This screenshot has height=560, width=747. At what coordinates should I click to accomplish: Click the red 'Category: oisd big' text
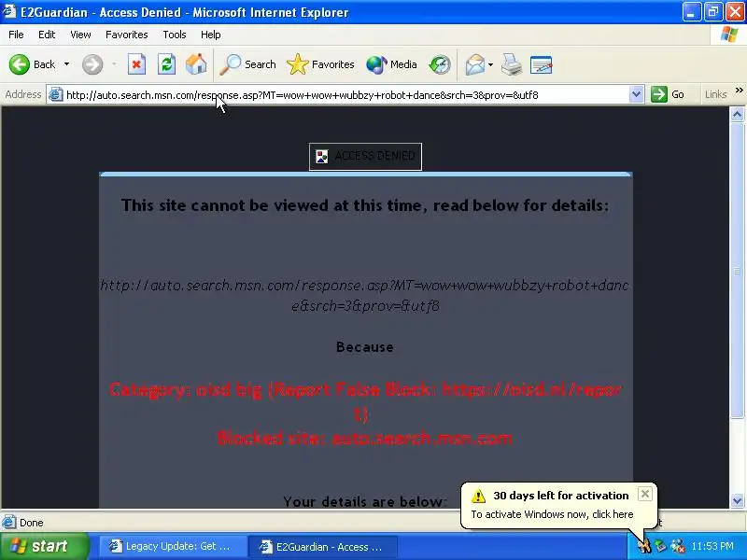coord(365,401)
